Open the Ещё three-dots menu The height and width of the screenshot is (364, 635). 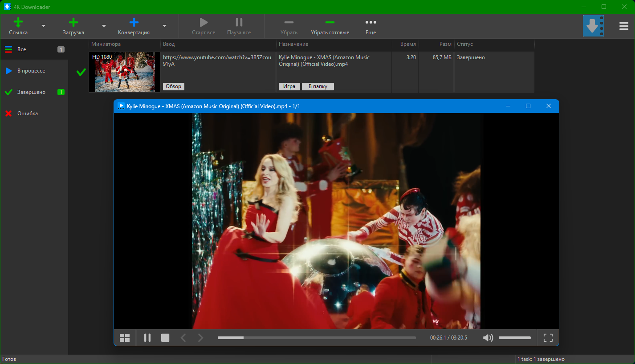point(370,23)
